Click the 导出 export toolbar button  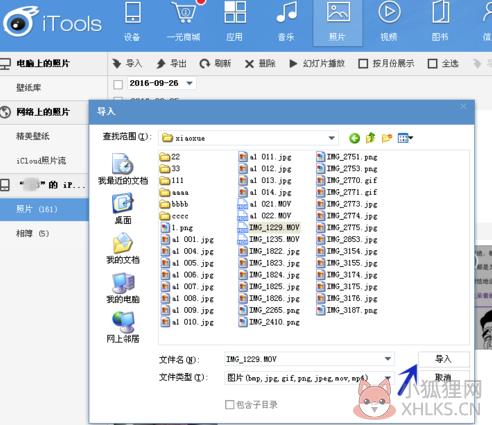point(171,63)
